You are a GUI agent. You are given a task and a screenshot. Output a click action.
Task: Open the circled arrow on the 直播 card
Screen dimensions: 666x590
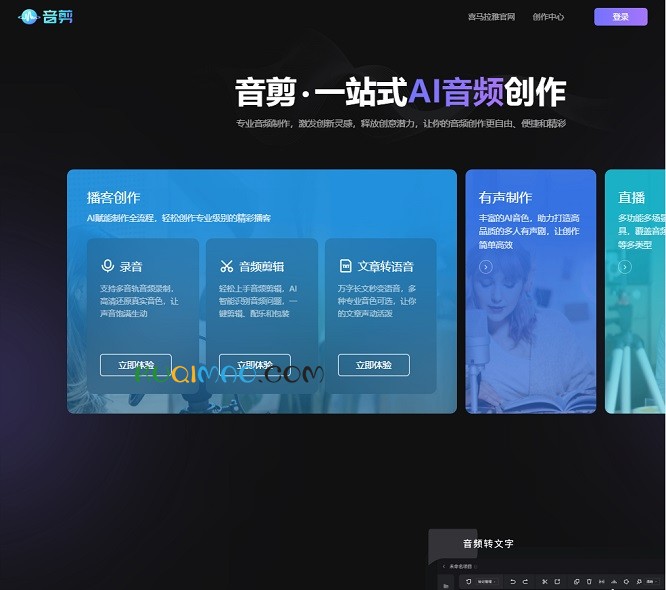625,267
